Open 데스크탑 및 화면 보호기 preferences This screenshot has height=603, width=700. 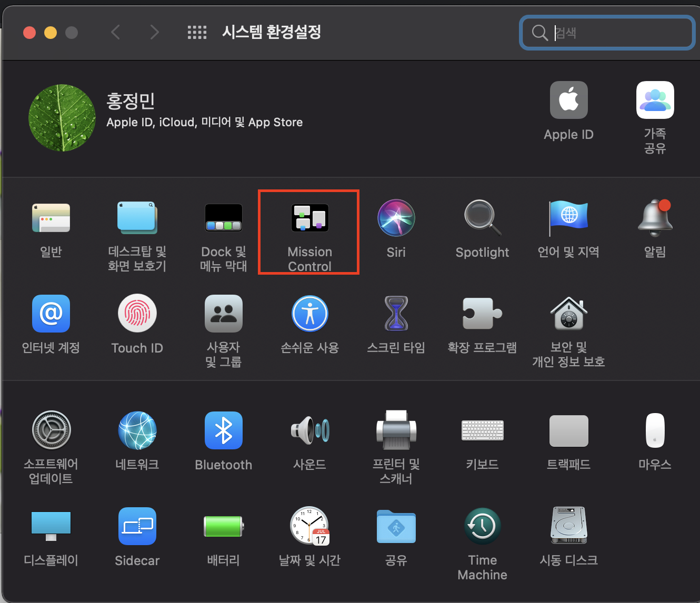pos(137,218)
